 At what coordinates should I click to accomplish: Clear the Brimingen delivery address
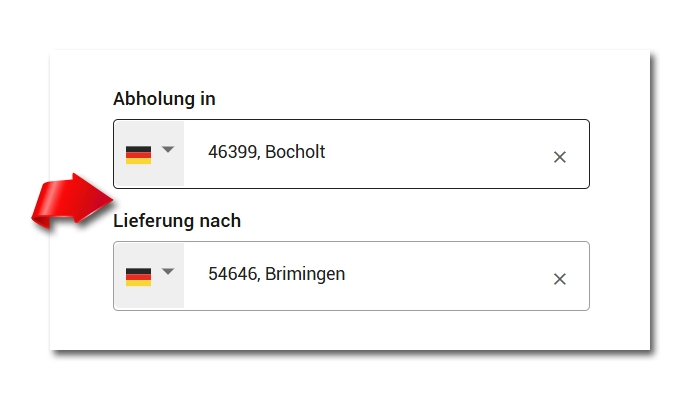[560, 279]
